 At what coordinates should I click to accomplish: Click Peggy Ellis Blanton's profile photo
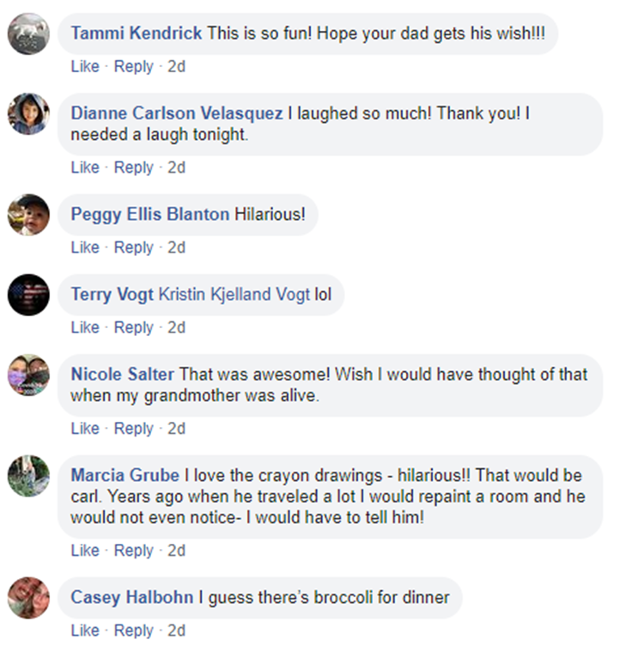pyautogui.click(x=28, y=215)
